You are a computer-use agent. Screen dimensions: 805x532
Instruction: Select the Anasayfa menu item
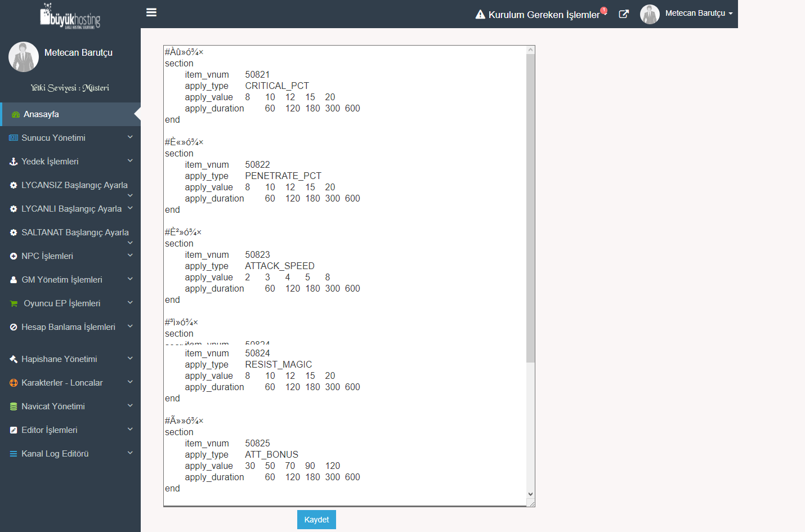pos(41,114)
